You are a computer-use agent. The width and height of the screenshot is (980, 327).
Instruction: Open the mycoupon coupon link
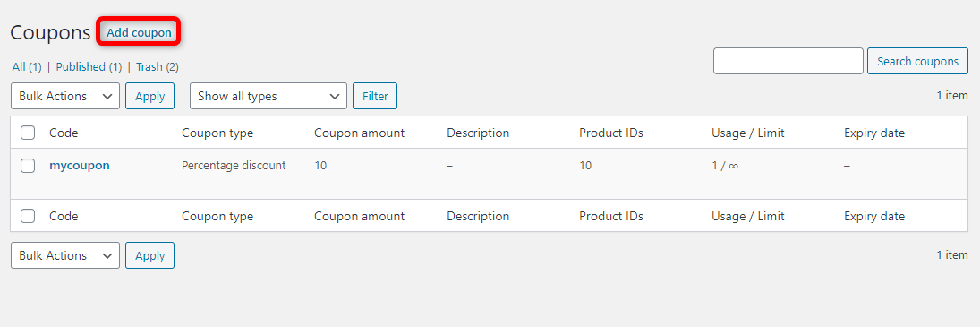tap(80, 166)
